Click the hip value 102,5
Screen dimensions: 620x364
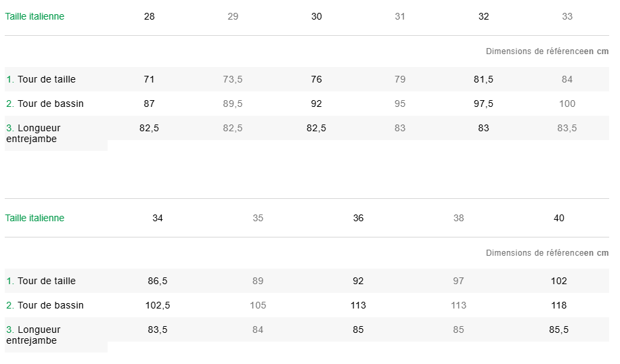click(158, 305)
